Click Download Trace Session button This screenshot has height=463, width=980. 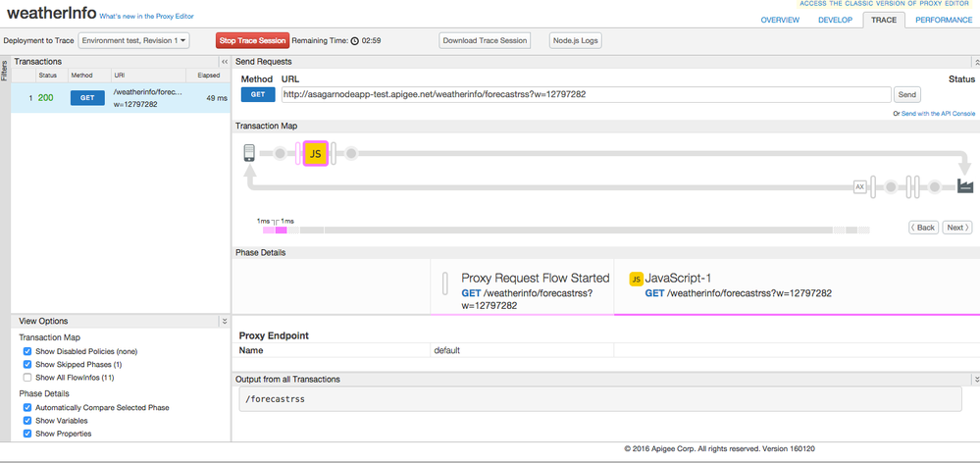[485, 40]
